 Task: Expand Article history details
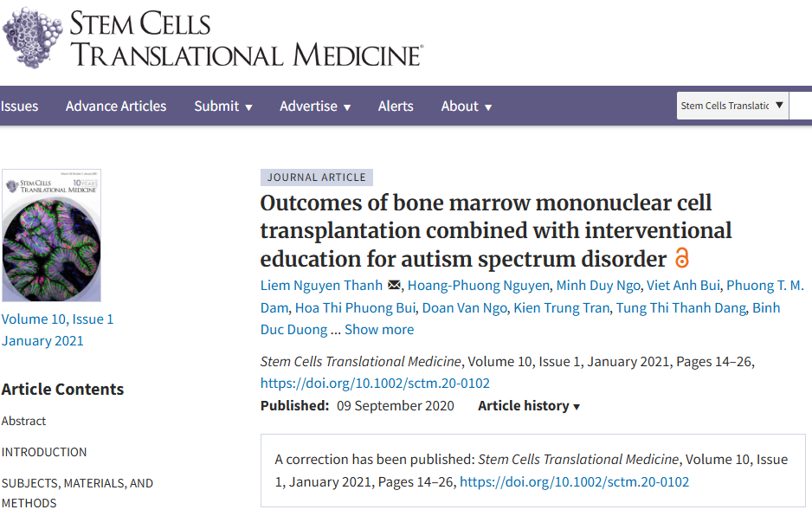tap(529, 406)
